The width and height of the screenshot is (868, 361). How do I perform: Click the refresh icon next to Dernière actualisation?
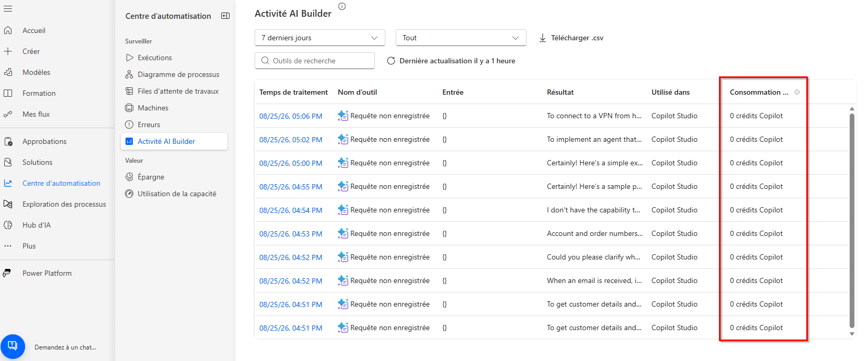391,61
